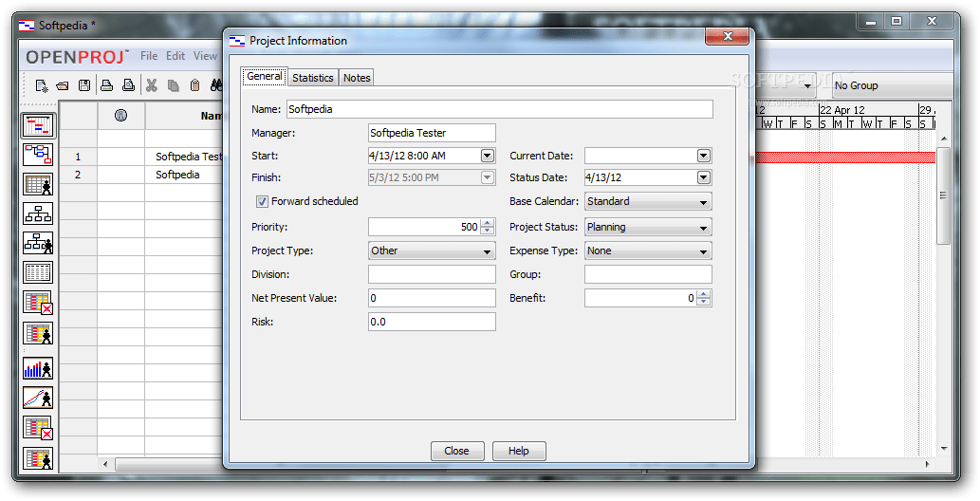Open the Current Date dropdown arrow
980x501 pixels.
(704, 156)
